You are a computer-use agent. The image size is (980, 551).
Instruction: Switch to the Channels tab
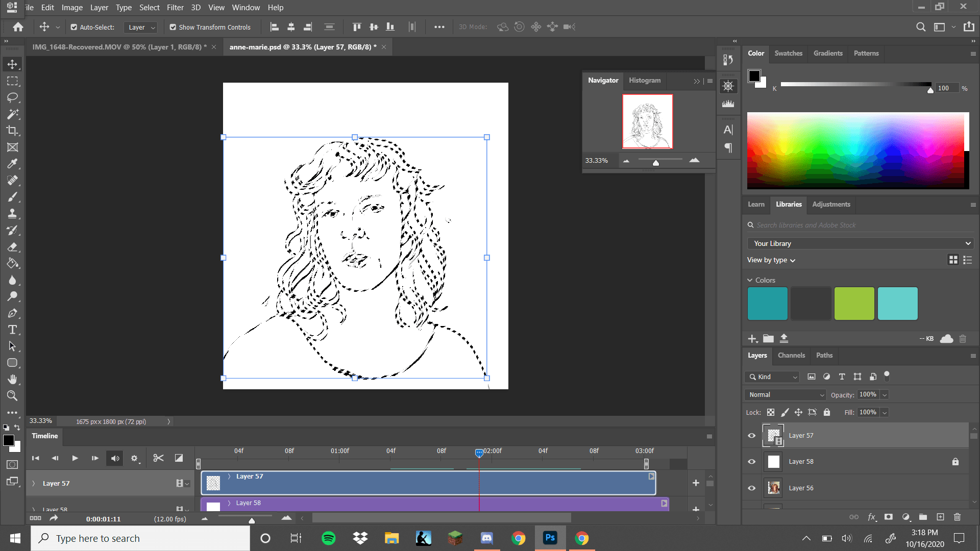(791, 355)
